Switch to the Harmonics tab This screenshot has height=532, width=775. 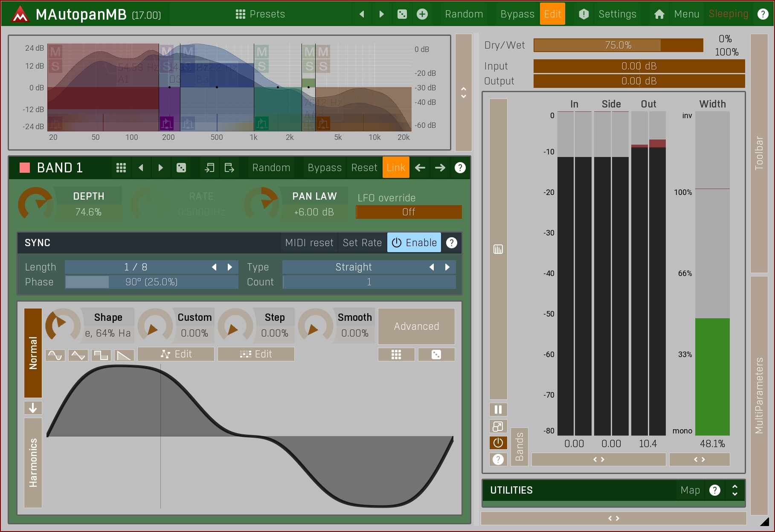[x=33, y=462]
